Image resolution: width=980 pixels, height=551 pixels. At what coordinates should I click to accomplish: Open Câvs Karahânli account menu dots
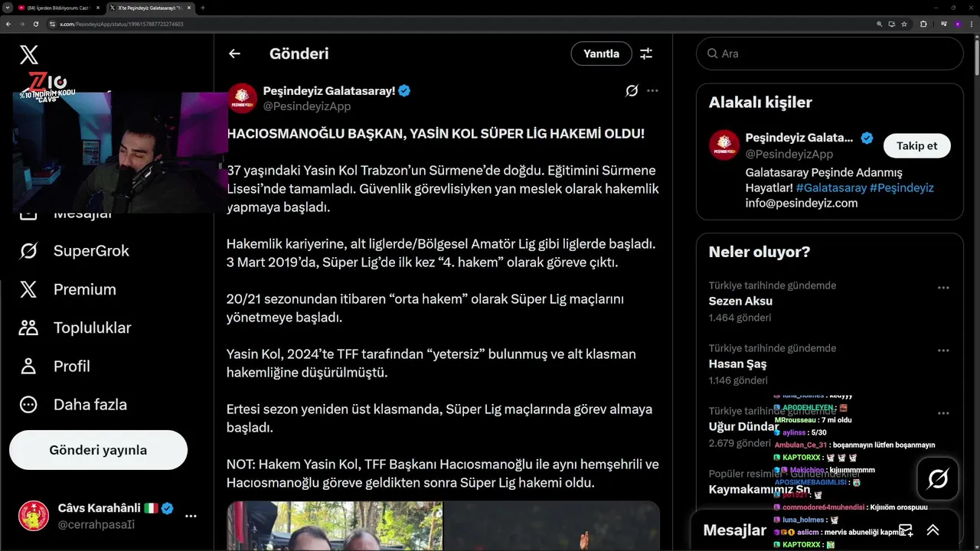pyautogui.click(x=191, y=516)
